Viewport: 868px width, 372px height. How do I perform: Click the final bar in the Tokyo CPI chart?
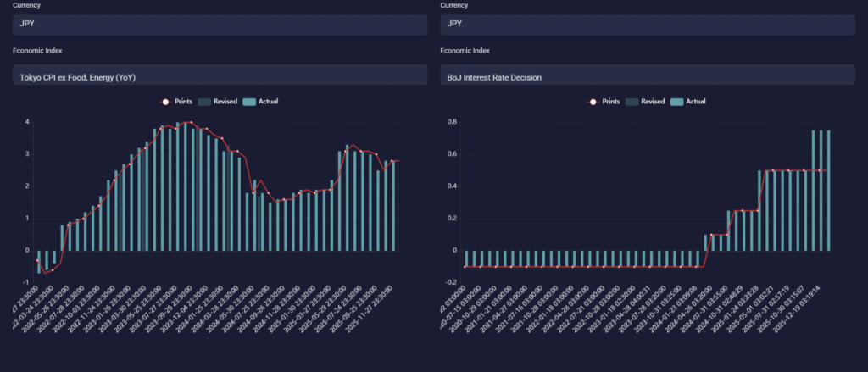coord(392,206)
